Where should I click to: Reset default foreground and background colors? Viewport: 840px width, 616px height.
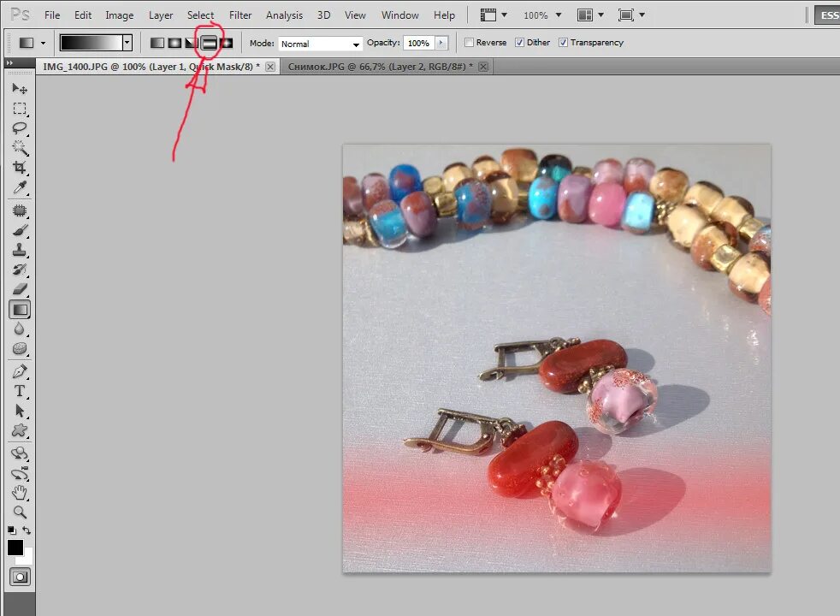click(x=11, y=530)
